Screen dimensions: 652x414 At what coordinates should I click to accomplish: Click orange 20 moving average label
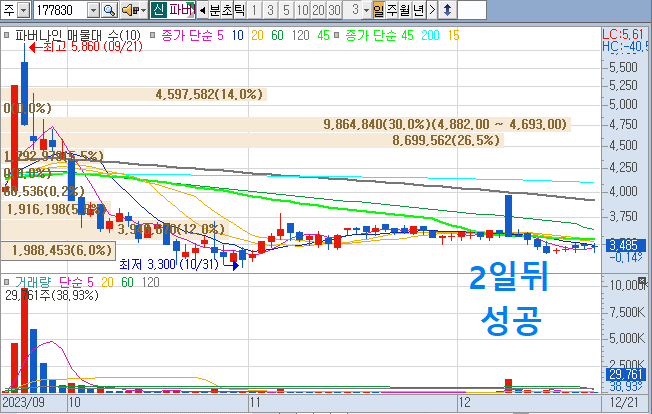[257, 35]
